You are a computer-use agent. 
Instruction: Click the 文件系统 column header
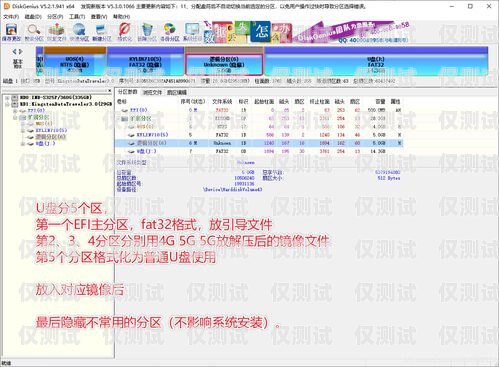click(x=222, y=101)
